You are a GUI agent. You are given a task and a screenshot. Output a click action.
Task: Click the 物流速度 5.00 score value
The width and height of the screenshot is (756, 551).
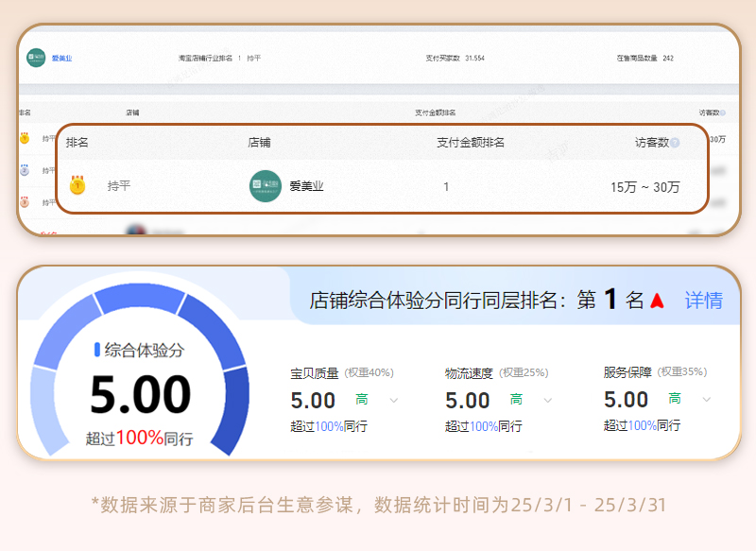click(x=467, y=400)
